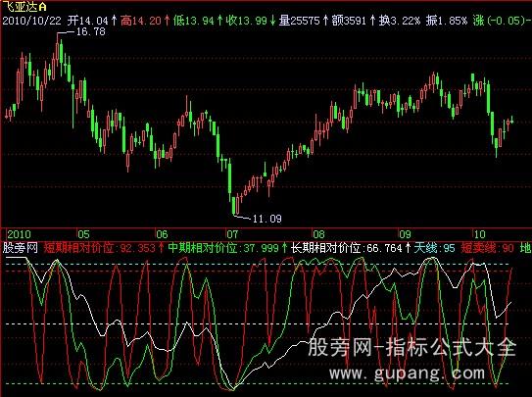
Task: Click the stock name 飞亚达A
Action: coord(24,7)
